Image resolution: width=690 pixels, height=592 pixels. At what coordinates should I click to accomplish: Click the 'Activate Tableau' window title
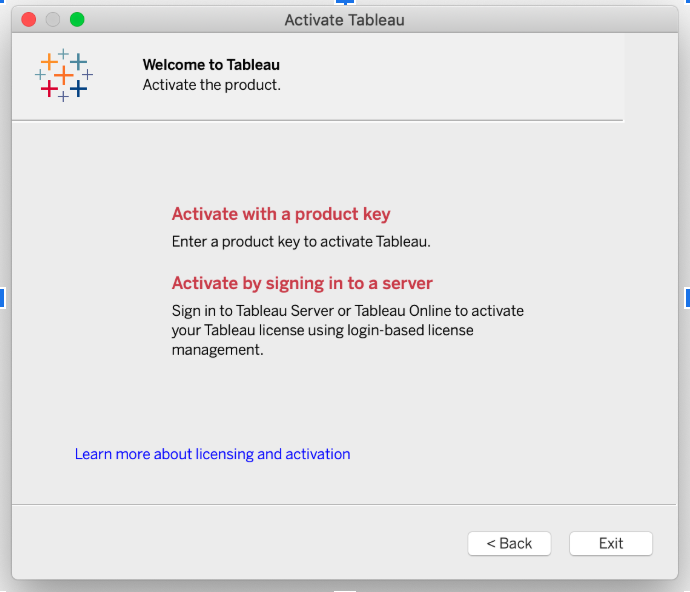pos(345,20)
